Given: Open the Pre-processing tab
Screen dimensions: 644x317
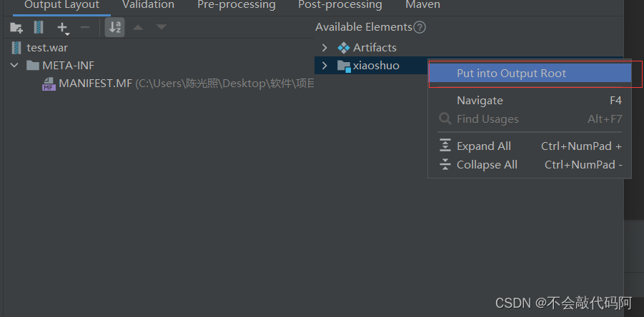Looking at the screenshot, I should point(236,5).
